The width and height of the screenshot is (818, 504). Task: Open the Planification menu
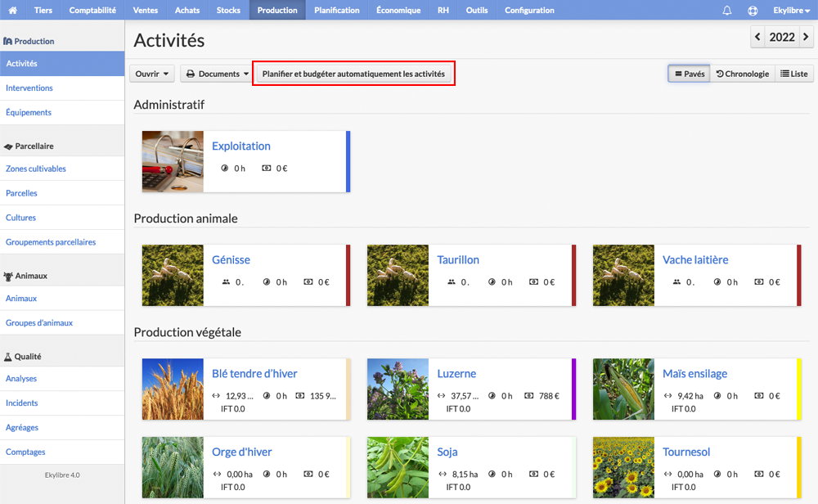point(336,10)
